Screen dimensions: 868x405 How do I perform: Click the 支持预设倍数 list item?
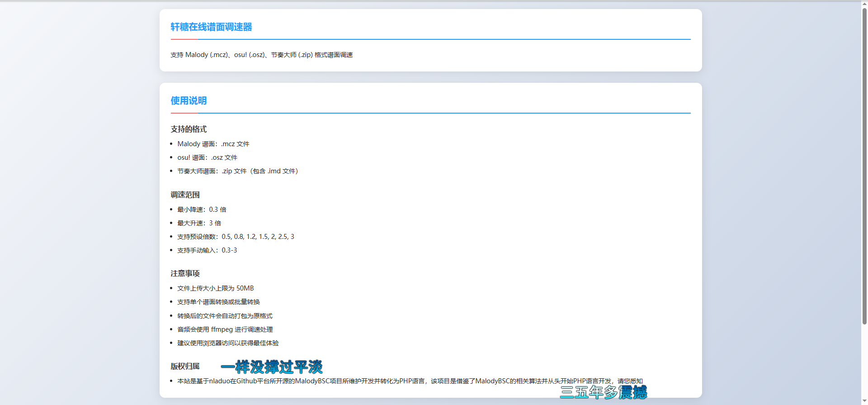tap(236, 237)
